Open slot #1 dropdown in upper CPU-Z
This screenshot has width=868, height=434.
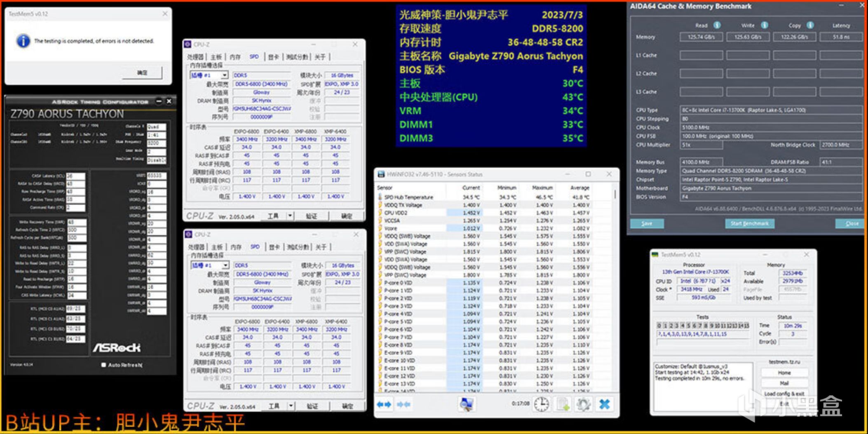[x=224, y=75]
